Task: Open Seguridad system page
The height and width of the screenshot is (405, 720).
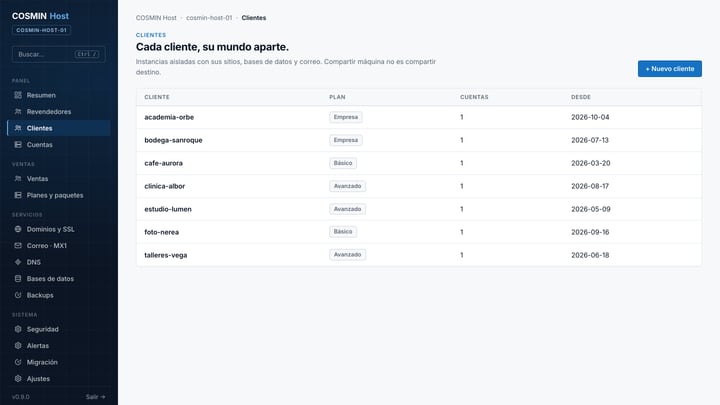Action: 59,329
